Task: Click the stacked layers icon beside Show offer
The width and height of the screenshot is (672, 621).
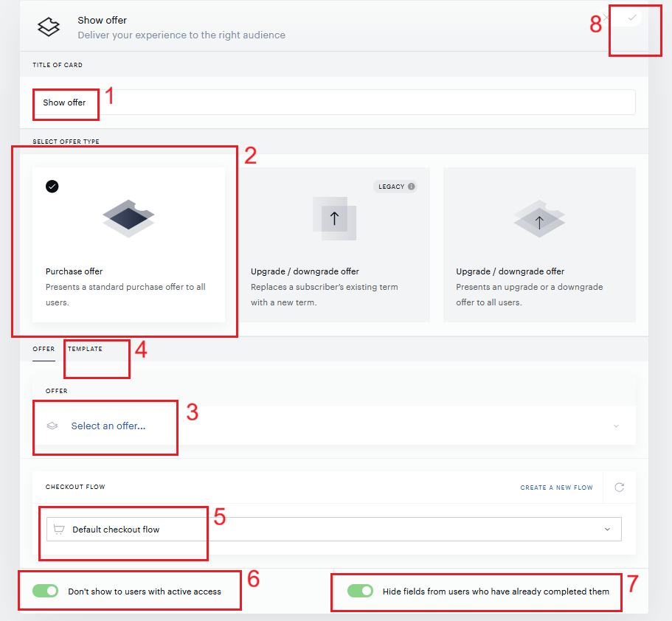Action: click(49, 27)
